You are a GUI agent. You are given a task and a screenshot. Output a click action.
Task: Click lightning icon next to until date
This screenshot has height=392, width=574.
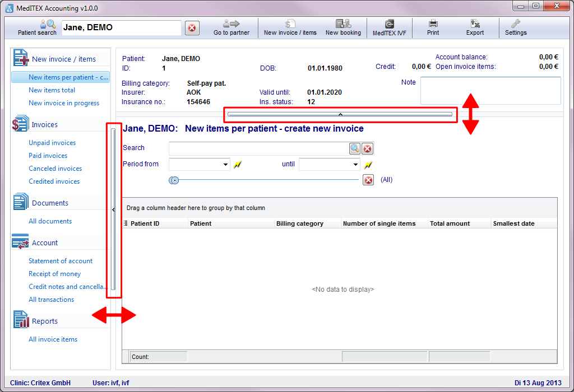coord(368,165)
